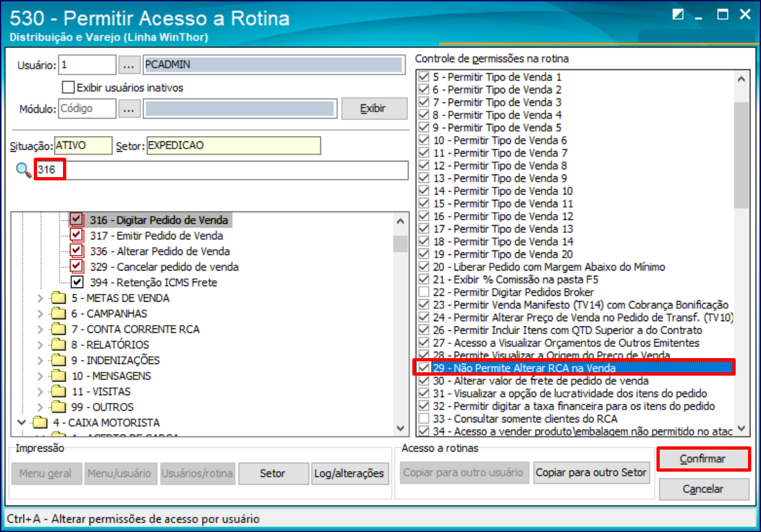761x532 pixels.
Task: Open Log/alterações
Action: click(x=349, y=474)
